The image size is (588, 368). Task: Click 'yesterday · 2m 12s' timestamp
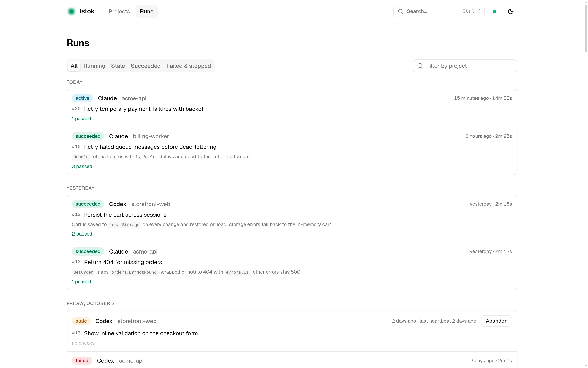[x=491, y=251]
